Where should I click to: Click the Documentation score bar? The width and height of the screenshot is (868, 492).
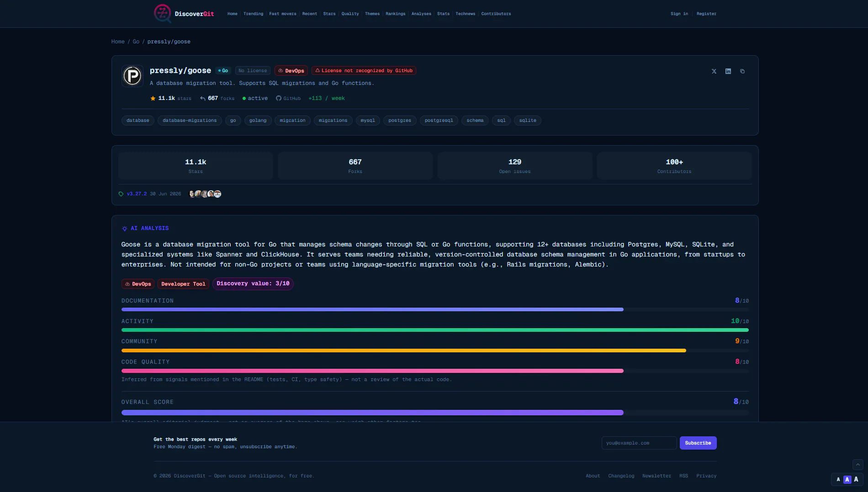tap(435, 309)
